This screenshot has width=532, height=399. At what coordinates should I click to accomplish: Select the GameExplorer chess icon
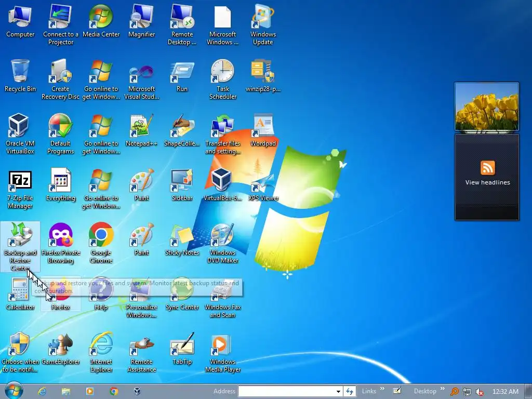pos(60,349)
